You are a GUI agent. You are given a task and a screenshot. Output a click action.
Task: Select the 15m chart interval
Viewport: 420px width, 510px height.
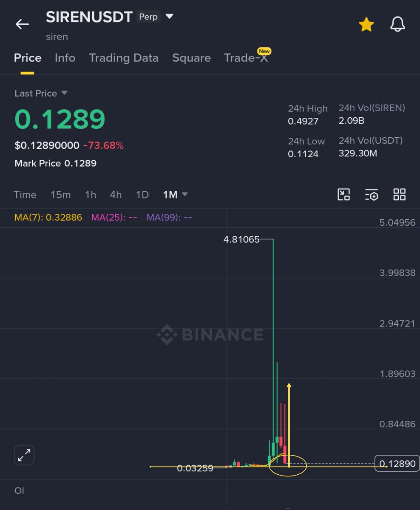61,195
